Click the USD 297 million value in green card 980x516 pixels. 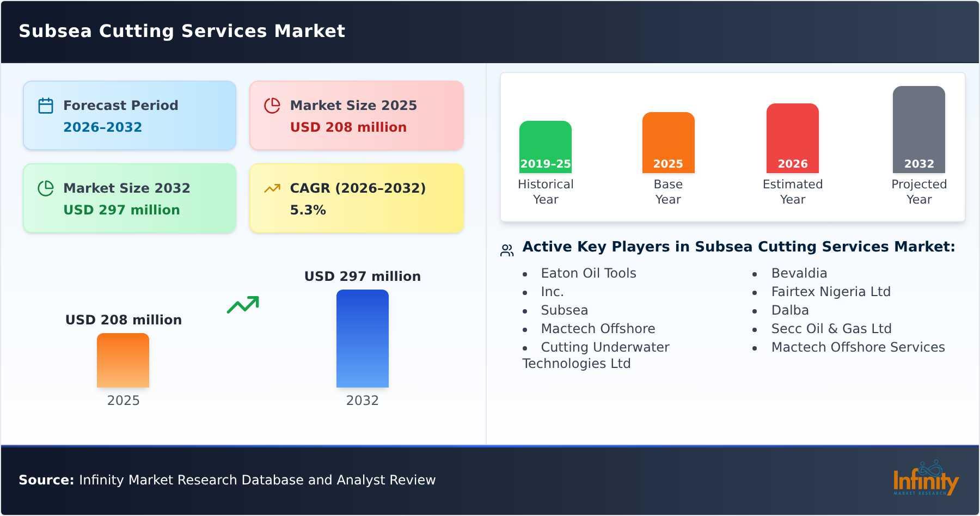121,210
